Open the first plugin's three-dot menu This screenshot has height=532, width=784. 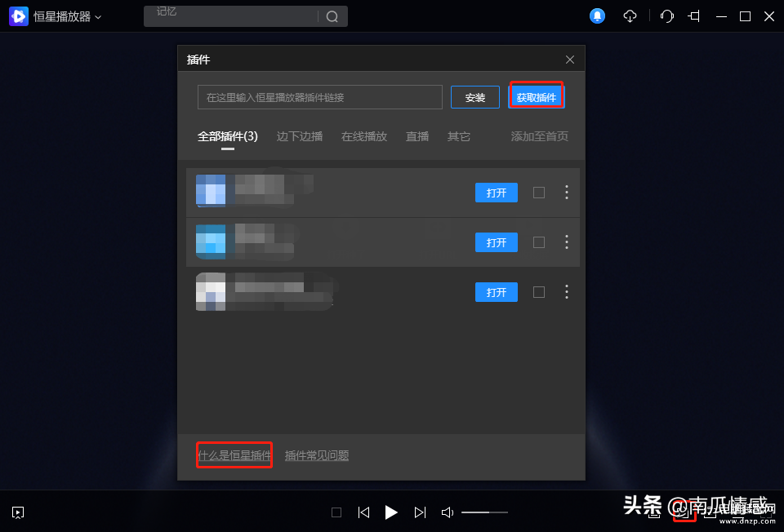click(567, 193)
